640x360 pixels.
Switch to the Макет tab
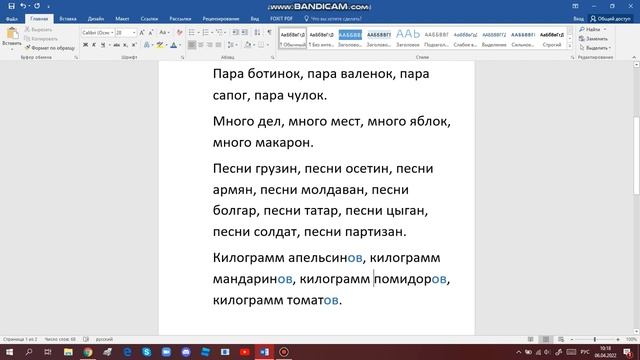tap(122, 19)
